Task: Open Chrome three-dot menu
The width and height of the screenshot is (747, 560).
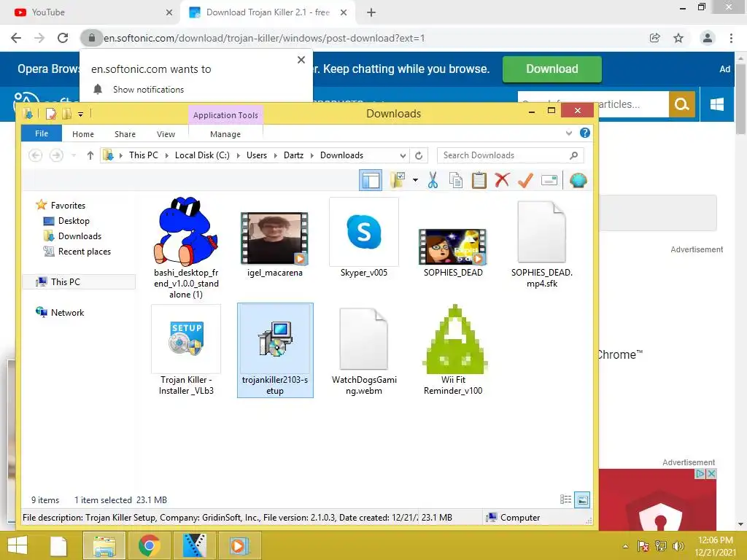Action: tap(731, 38)
